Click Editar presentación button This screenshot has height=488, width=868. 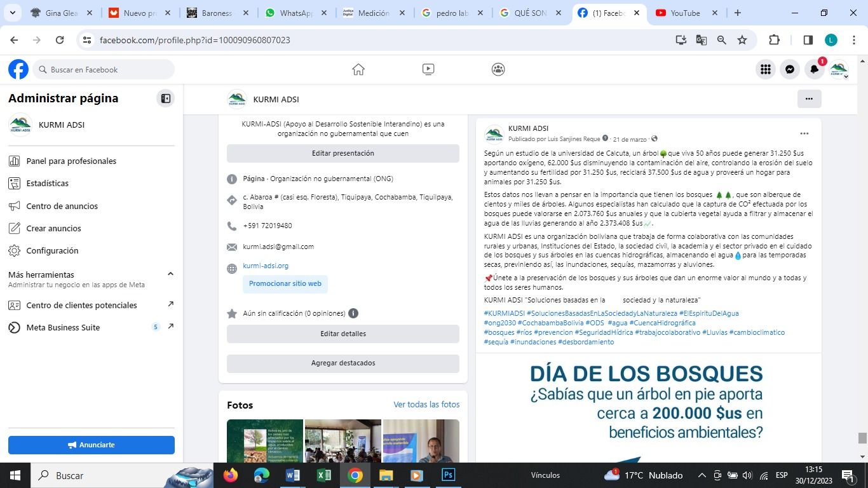pyautogui.click(x=343, y=153)
